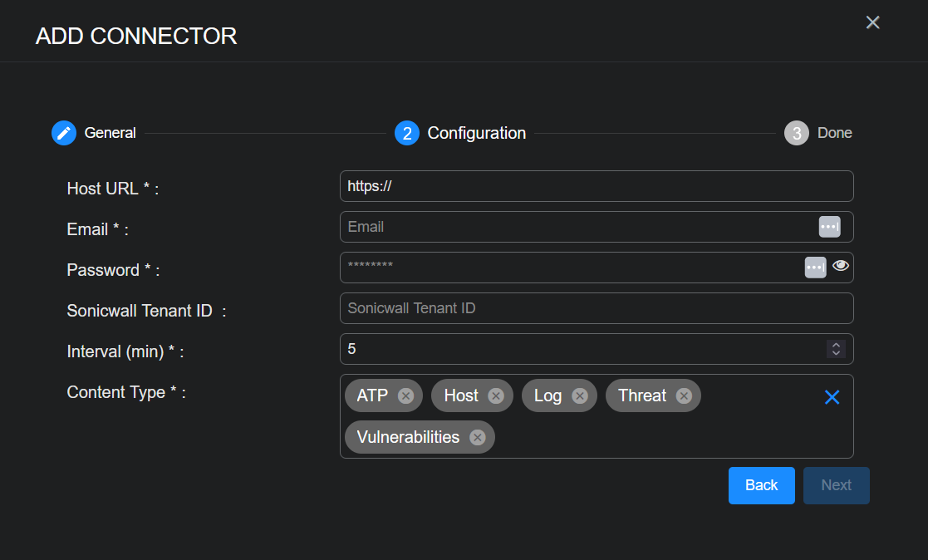Click the password manager icon in Password field
This screenshot has height=560, width=928.
click(815, 268)
